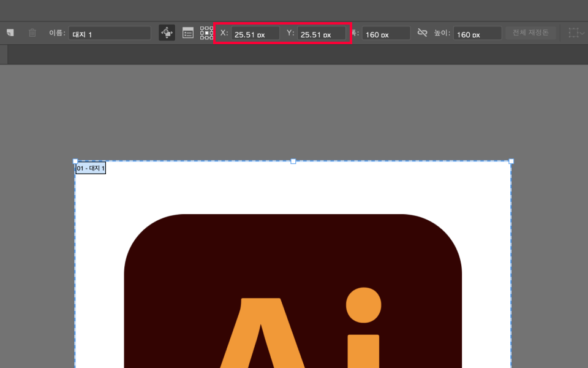Click the artboard top-left corner handle

[75, 161]
